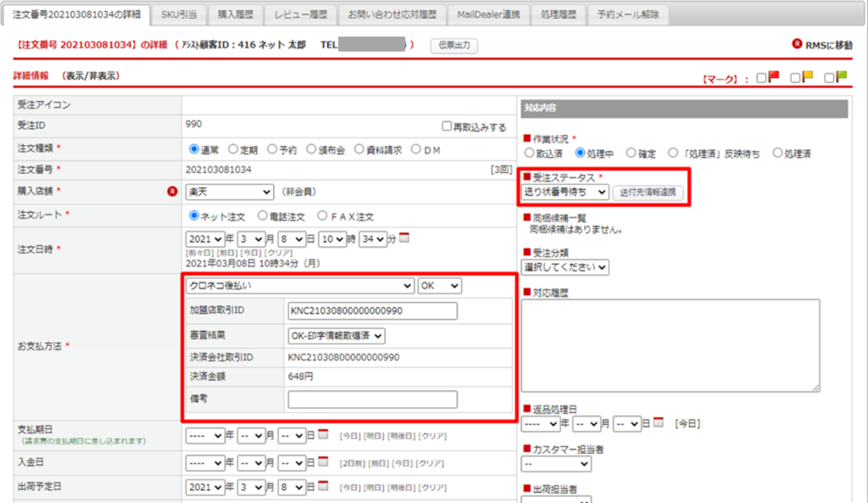Open the 審査結果 dropdown
Image resolution: width=868 pixels, height=503 pixels.
(x=337, y=335)
